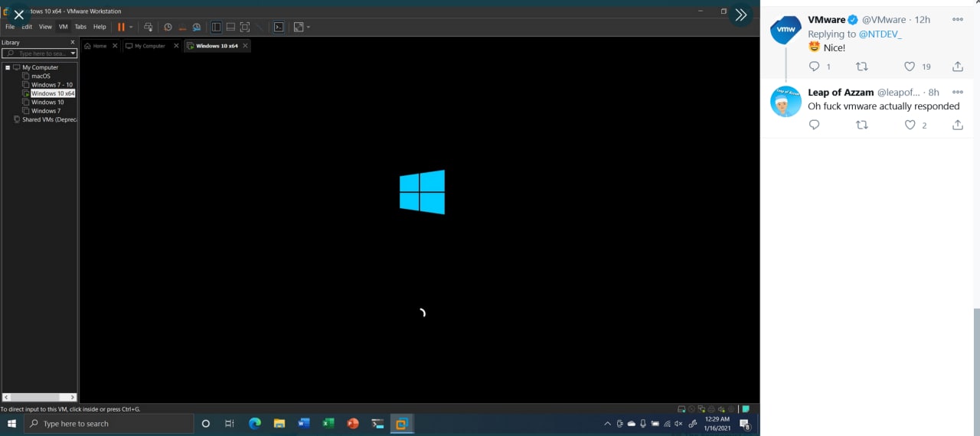Image resolution: width=980 pixels, height=436 pixels.
Task: Click the Library horizontal scrollbar
Action: (40, 398)
